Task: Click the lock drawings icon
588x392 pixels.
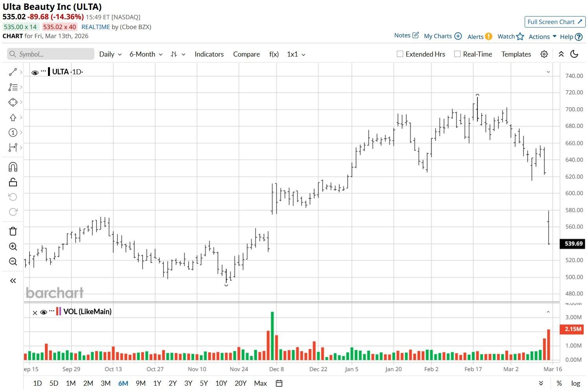Action: [13, 182]
